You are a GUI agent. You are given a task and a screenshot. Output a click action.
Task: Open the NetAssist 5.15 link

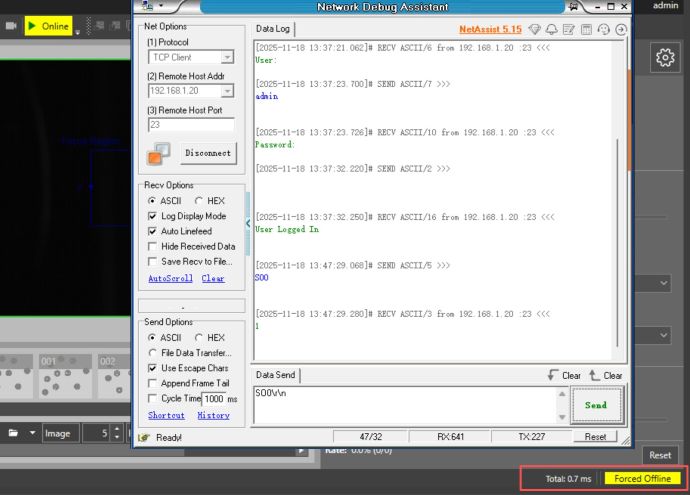(490, 29)
